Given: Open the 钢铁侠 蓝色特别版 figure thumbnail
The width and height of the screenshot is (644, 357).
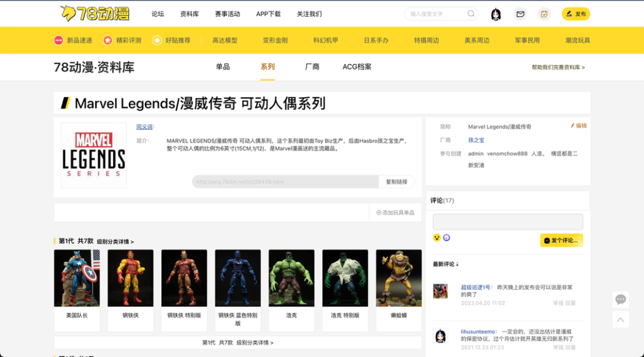Looking at the screenshot, I should tap(238, 278).
